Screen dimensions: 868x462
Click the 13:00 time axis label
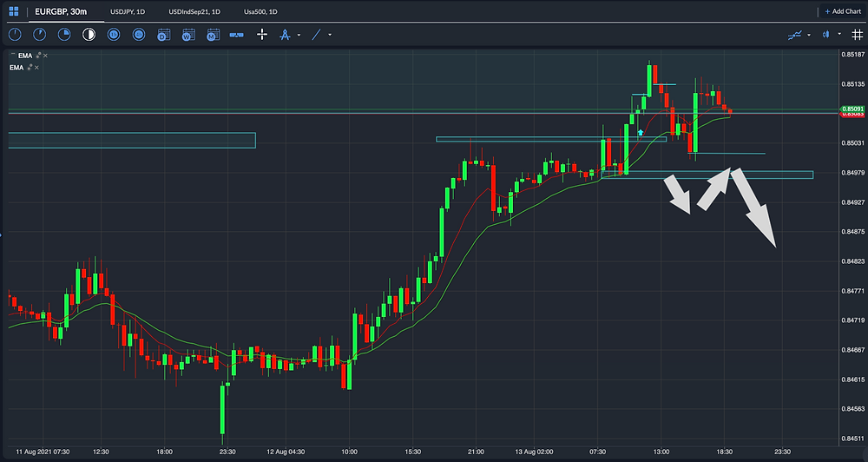(x=661, y=452)
